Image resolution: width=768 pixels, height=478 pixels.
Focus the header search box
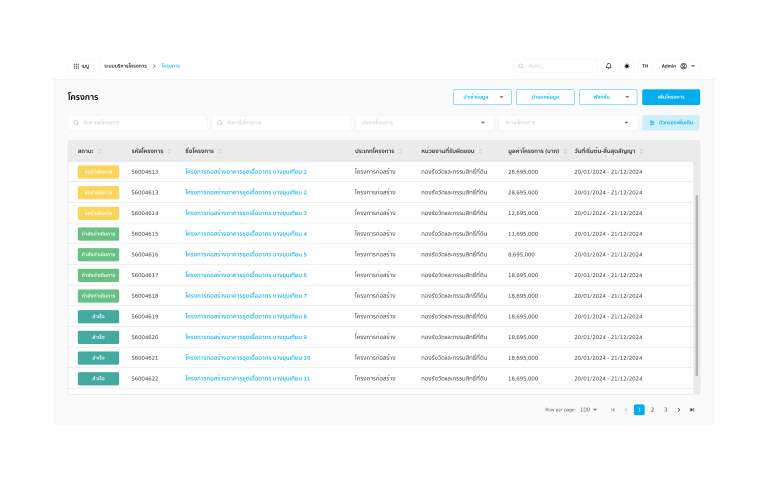[555, 66]
